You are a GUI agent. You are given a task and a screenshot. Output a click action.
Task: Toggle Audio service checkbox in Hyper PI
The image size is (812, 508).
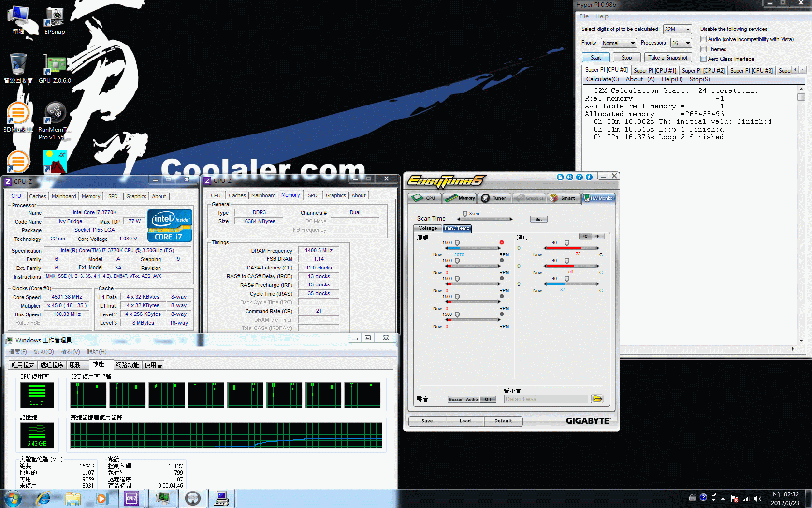pyautogui.click(x=704, y=39)
